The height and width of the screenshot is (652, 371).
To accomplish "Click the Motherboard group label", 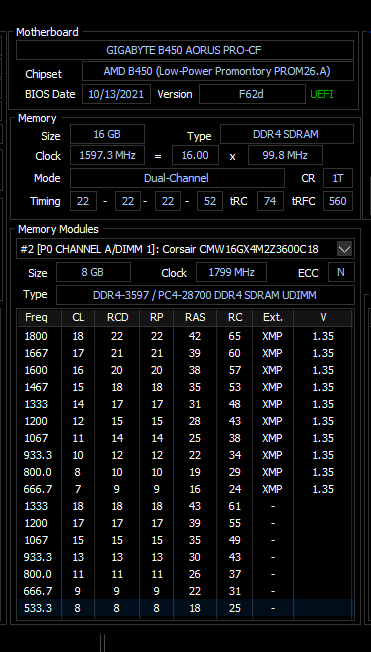I will [x=47, y=32].
